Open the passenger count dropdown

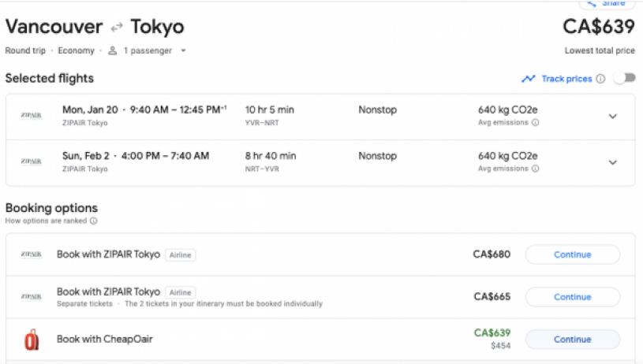tap(183, 51)
